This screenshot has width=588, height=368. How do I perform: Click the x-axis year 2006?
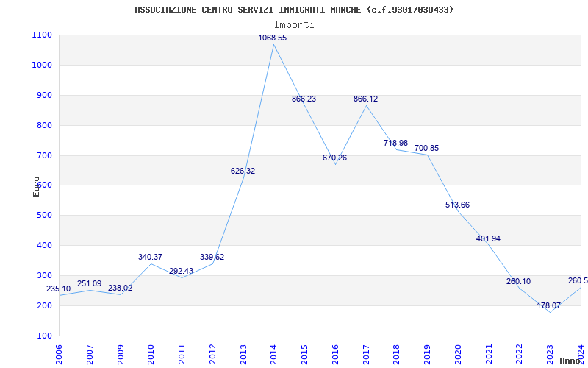coord(59,355)
